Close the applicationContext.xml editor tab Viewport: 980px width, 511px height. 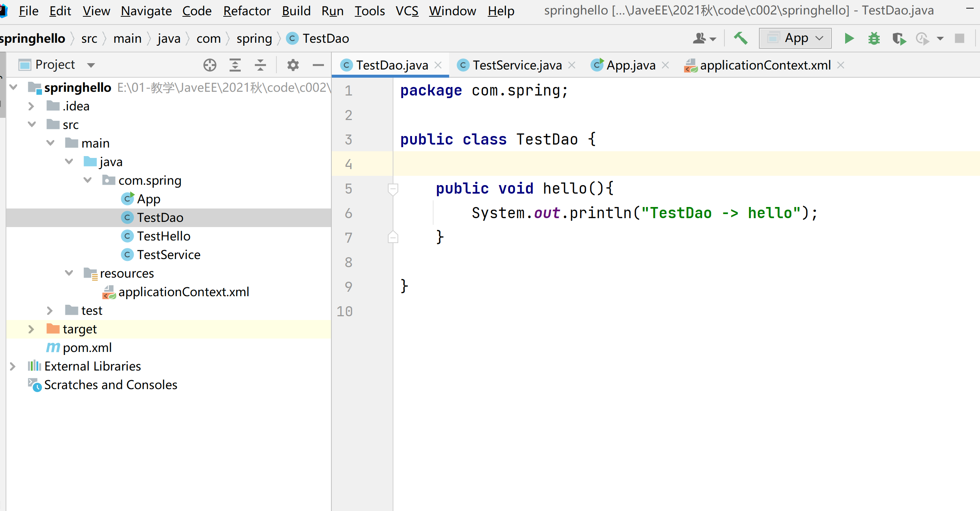pos(841,65)
